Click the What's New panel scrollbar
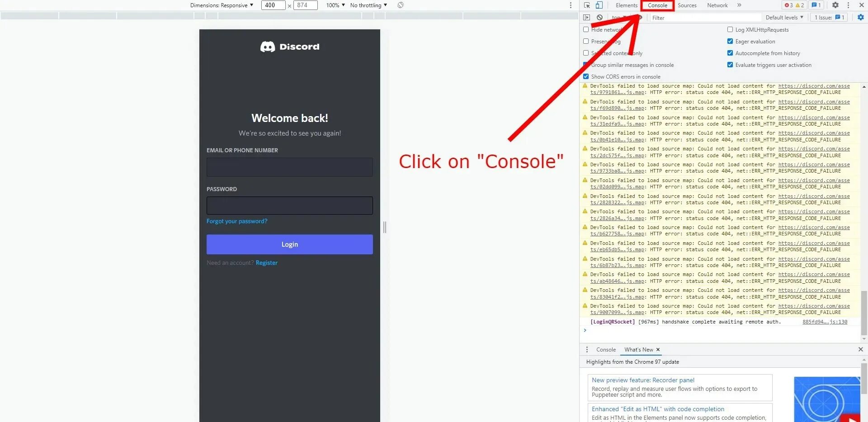The image size is (868, 422). pos(864,380)
